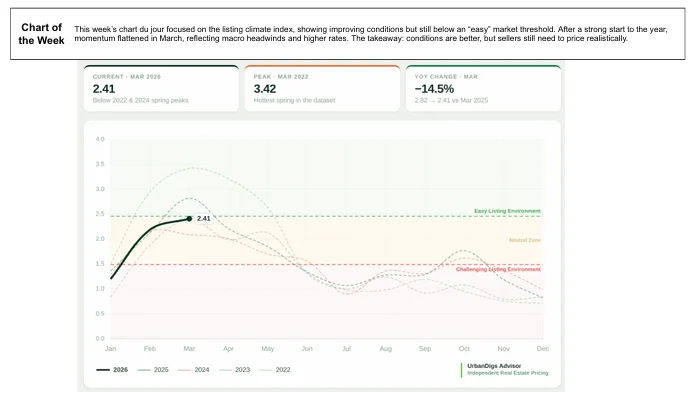Image resolution: width=696 pixels, height=401 pixels.
Task: Click the Chart of the Week heading
Action: [x=41, y=33]
